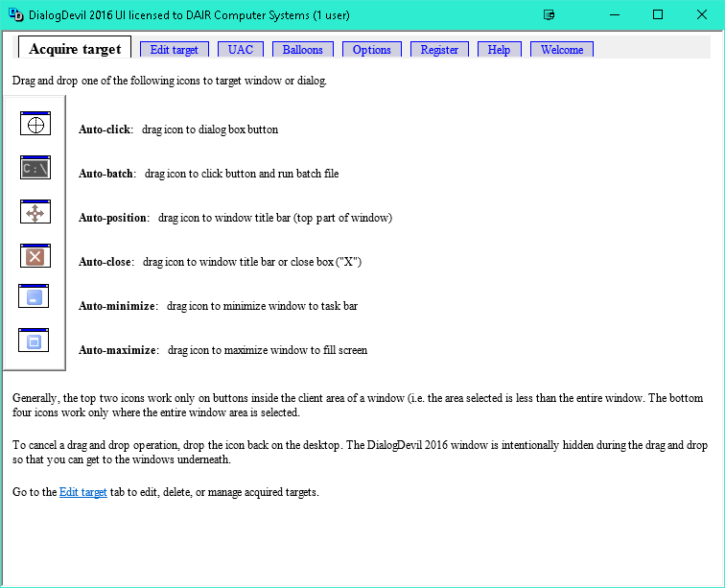Image resolution: width=725 pixels, height=588 pixels.
Task: Open the Register tab
Action: pyautogui.click(x=439, y=50)
